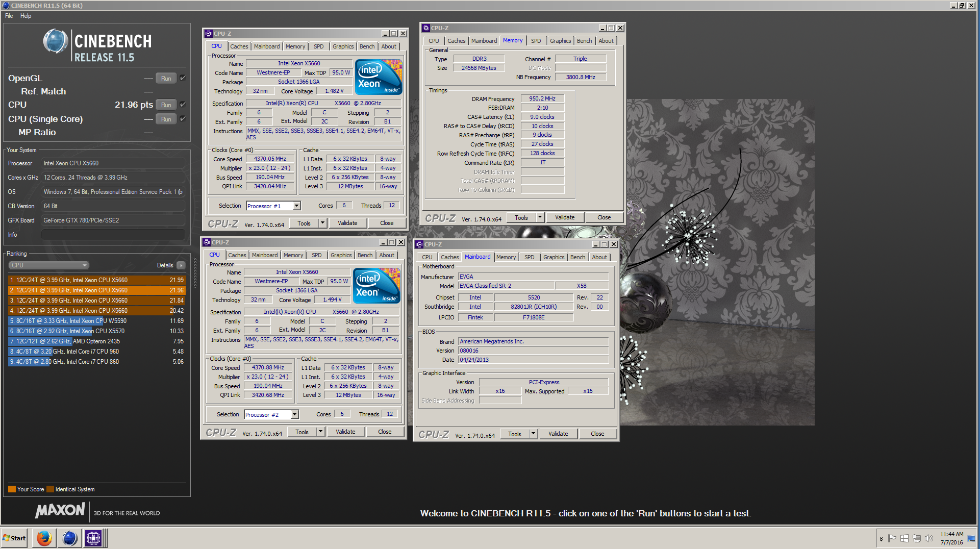Screen dimensions: 980x549
Task: Switch to Graphics tab in Mainboard window
Action: click(x=554, y=257)
